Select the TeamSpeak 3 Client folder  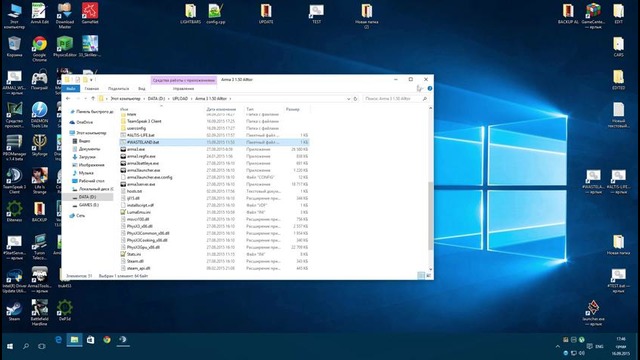[214, 121]
